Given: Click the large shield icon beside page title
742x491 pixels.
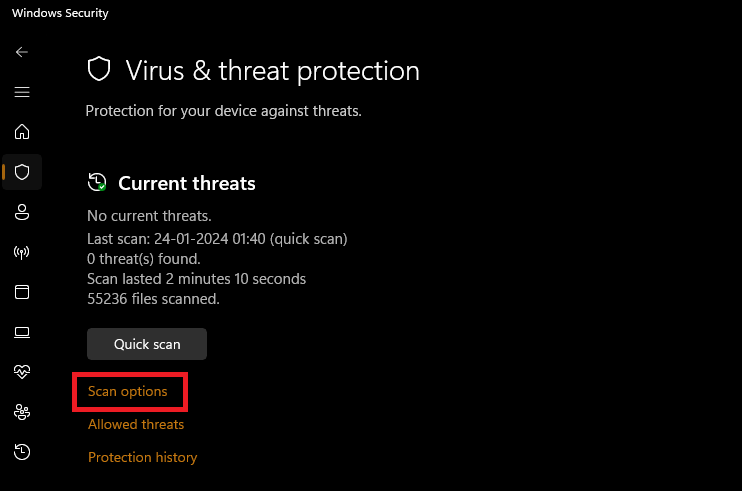Looking at the screenshot, I should (x=99, y=70).
